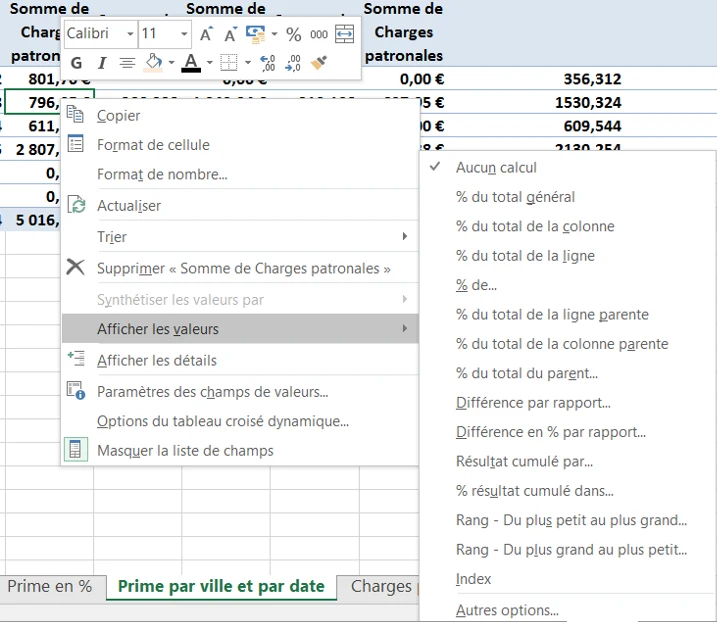717x622 pixels.
Task: Open borders dropdown arrow
Action: coord(247,63)
